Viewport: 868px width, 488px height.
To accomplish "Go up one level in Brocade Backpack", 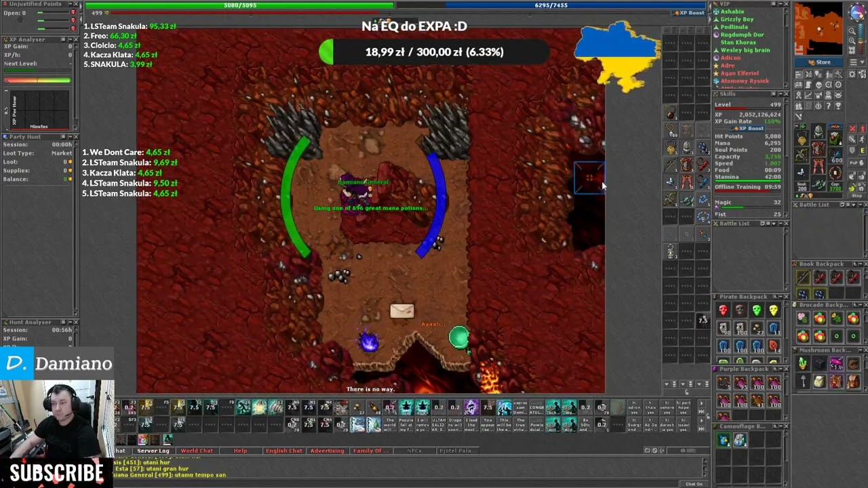I will (x=854, y=305).
